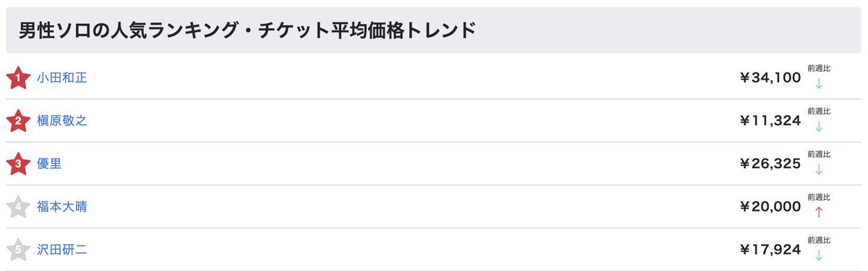Click the red rank 1 star badge

click(17, 78)
